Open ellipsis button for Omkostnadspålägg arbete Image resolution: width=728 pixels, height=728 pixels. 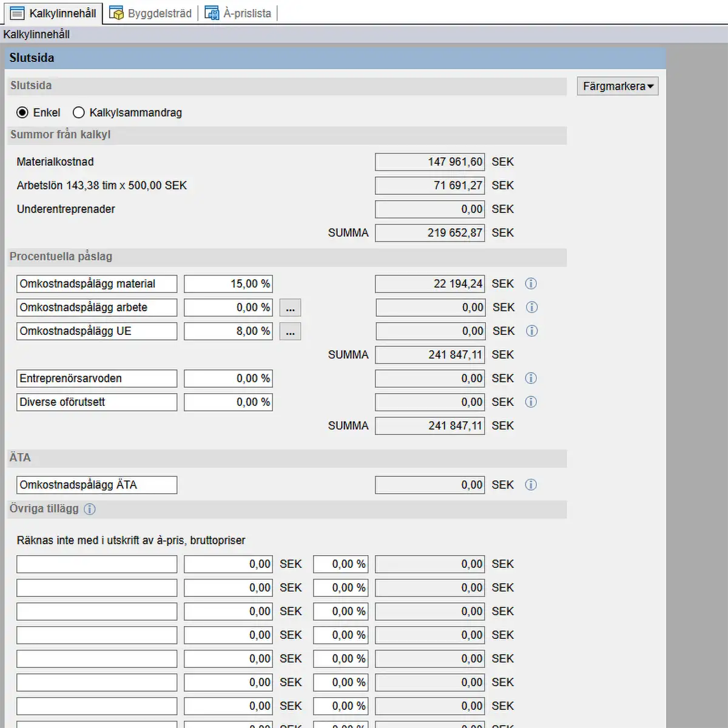(290, 308)
